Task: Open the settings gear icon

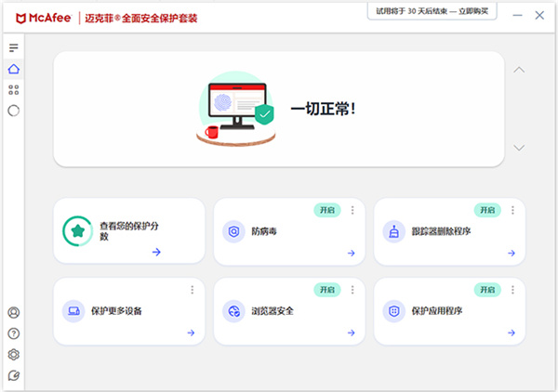Action: pos(13,355)
